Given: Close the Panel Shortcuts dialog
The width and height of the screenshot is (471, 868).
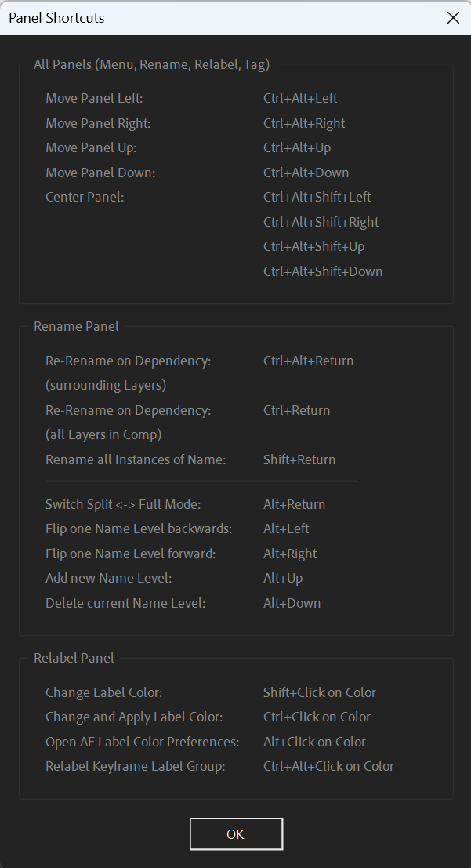Looking at the screenshot, I should (x=453, y=18).
